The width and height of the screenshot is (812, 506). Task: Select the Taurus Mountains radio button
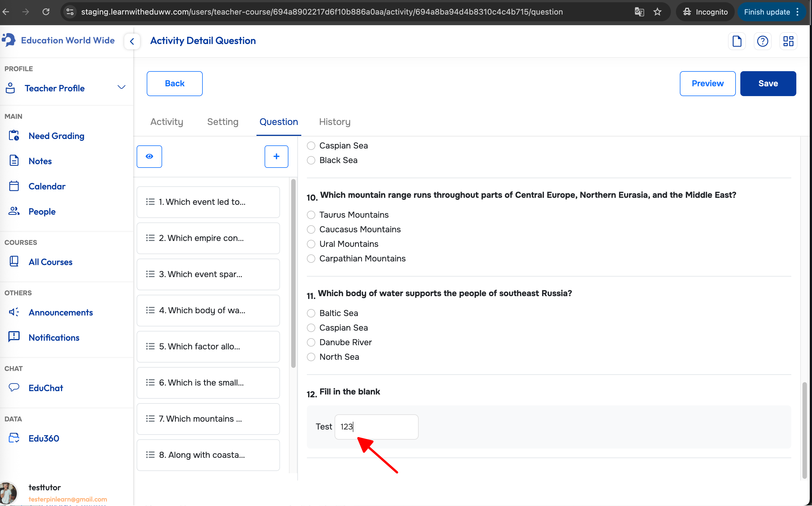311,215
